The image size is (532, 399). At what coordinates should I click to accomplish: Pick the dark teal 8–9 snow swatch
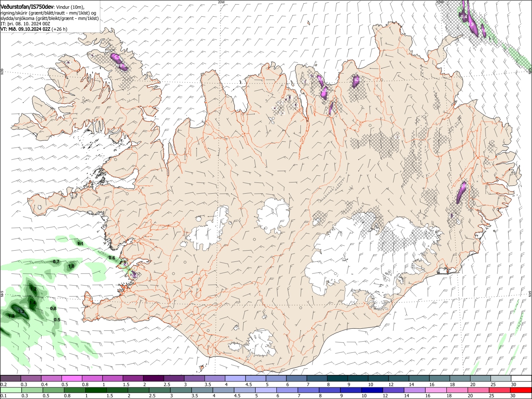coord(337,379)
